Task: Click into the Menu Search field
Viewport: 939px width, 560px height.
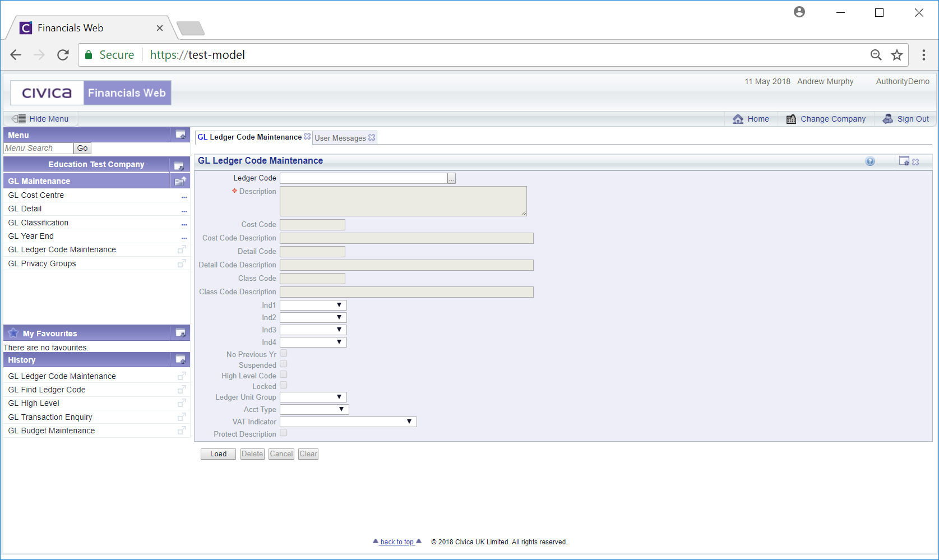Action: pos(38,148)
